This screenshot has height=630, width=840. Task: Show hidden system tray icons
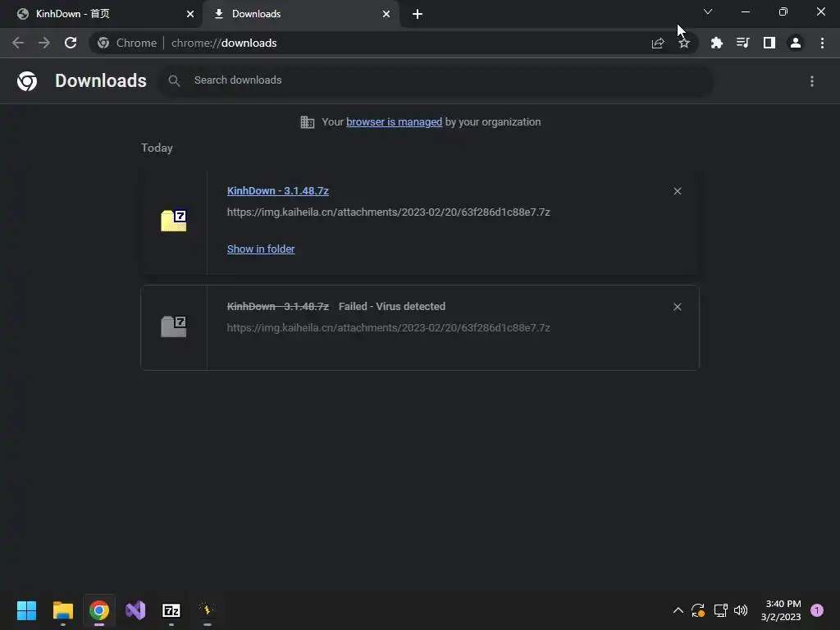(678, 610)
